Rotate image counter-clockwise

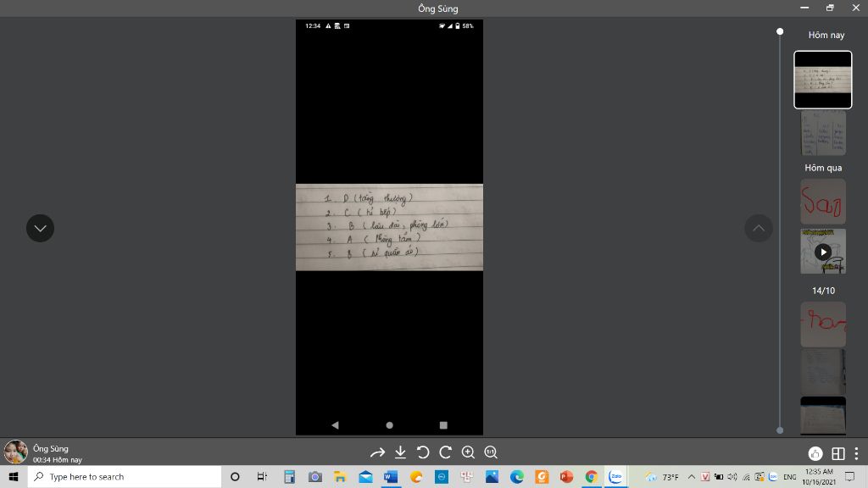[x=423, y=452]
